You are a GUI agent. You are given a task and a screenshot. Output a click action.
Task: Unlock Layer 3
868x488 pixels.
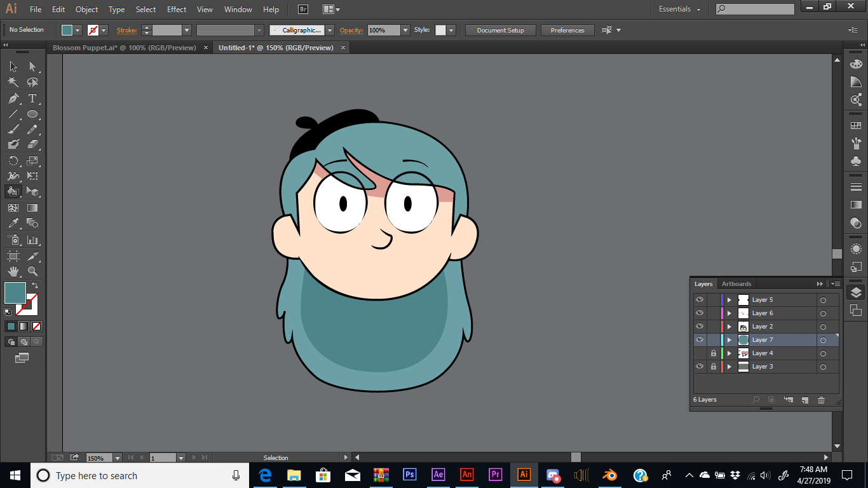pyautogui.click(x=713, y=366)
